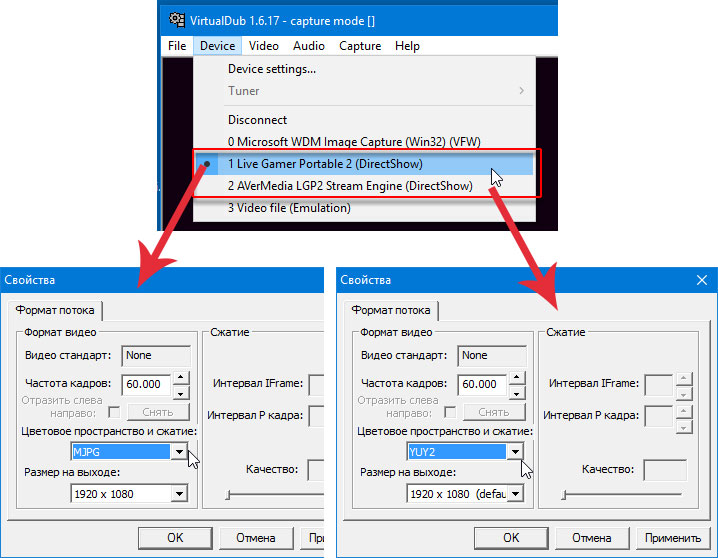The image size is (718, 558).
Task: Open the Capture menu
Action: pos(360,46)
